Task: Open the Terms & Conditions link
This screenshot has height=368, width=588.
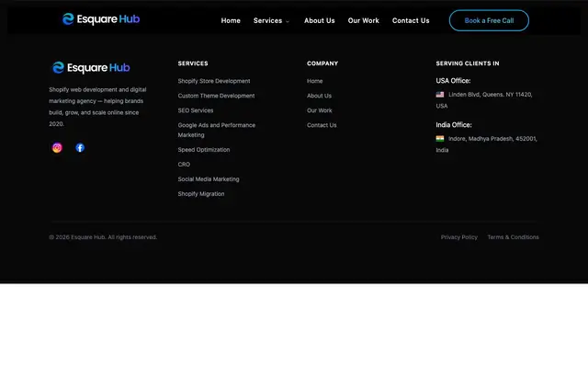Action: [x=513, y=237]
